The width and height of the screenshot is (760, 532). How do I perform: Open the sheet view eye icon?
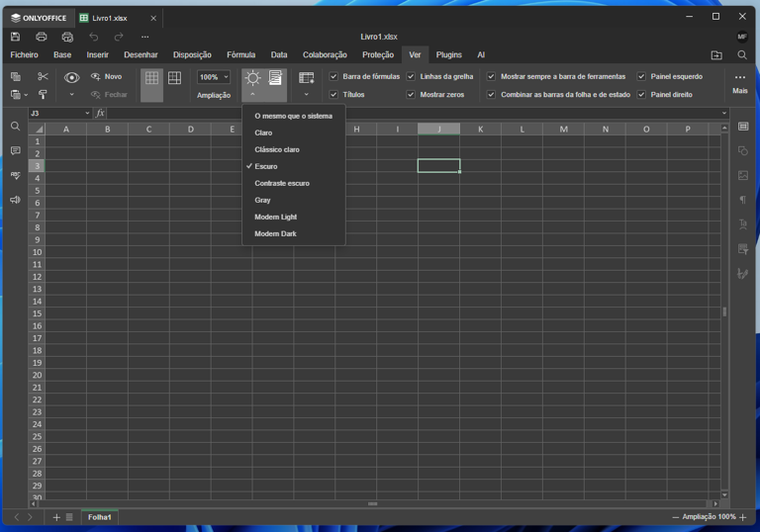71,77
